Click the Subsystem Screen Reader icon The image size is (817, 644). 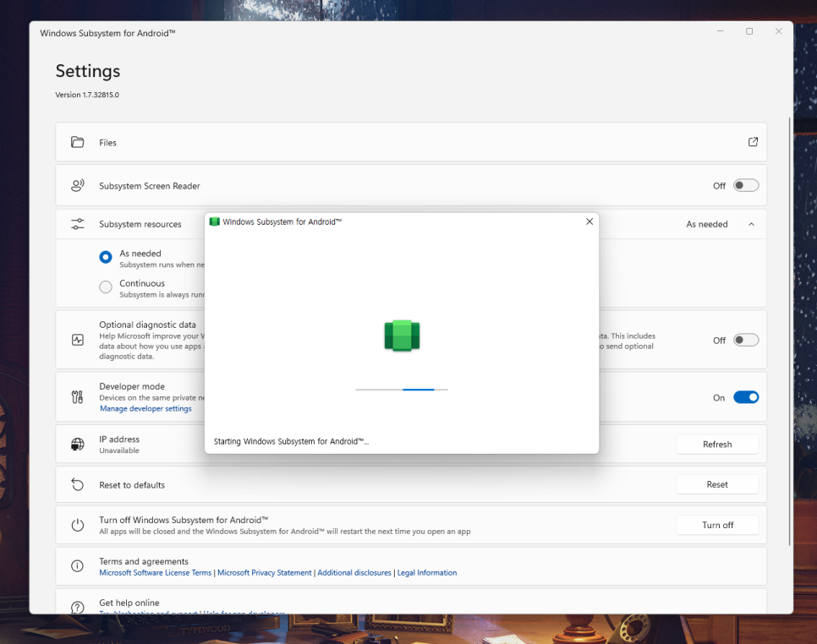pyautogui.click(x=77, y=185)
